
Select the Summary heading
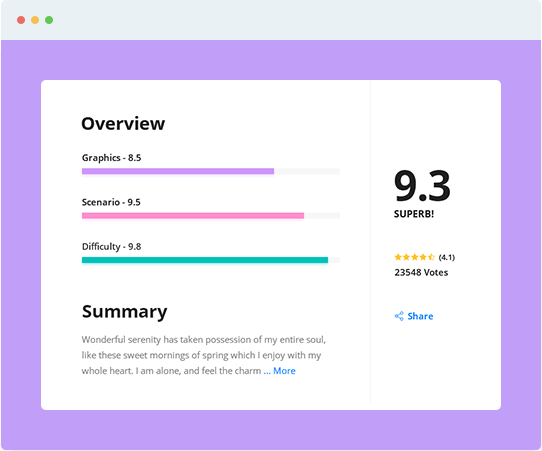pyautogui.click(x=124, y=312)
